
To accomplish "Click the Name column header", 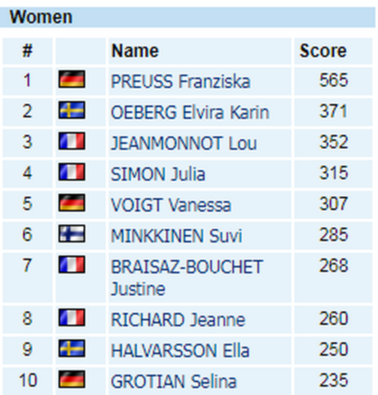I will tap(135, 51).
